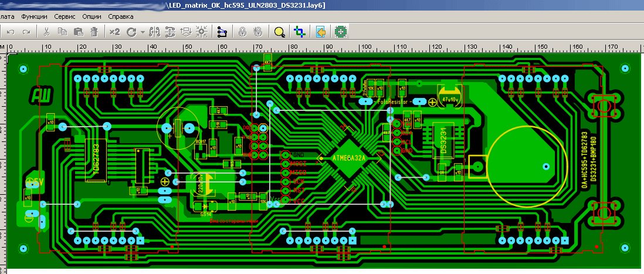Click the SDA header pad
The width and height of the screenshot is (644, 274).
click(396, 133)
